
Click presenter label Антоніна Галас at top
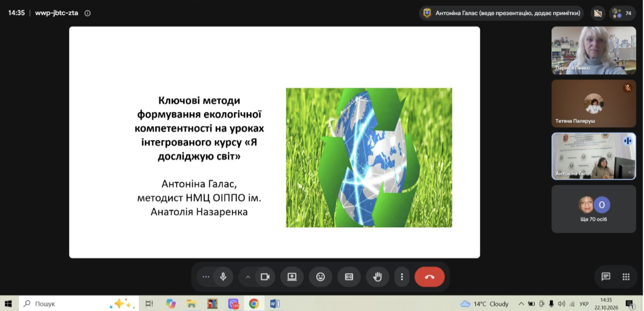[502, 13]
